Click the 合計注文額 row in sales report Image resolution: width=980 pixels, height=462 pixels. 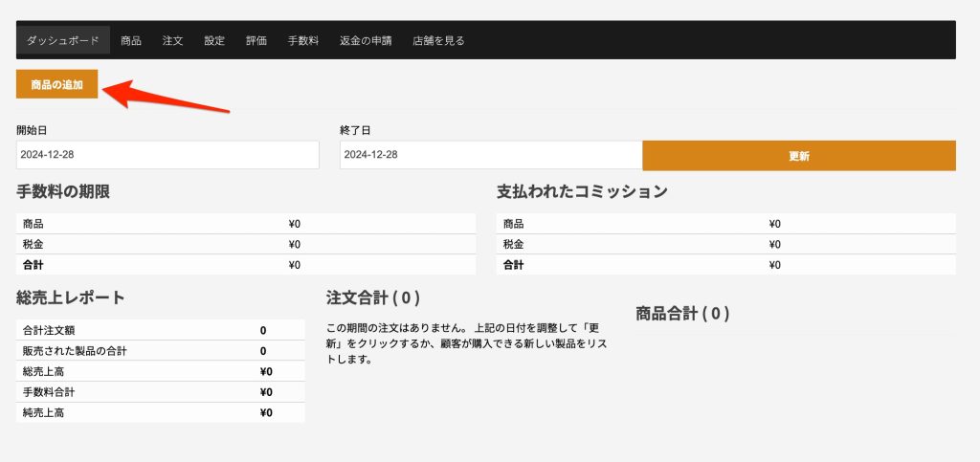click(x=160, y=330)
